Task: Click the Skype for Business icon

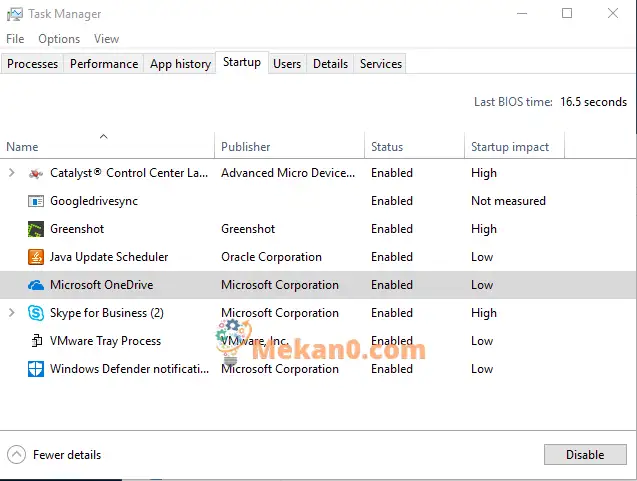Action: tap(36, 313)
